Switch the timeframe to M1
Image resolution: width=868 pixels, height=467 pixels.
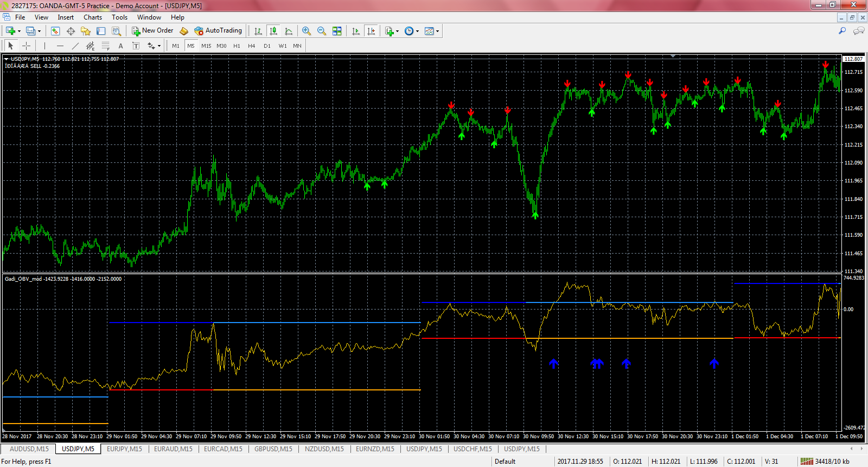point(176,46)
